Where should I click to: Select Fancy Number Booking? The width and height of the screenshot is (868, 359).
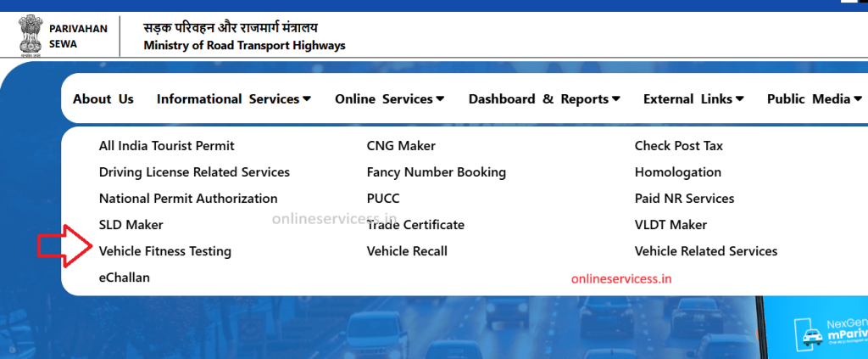(x=436, y=172)
